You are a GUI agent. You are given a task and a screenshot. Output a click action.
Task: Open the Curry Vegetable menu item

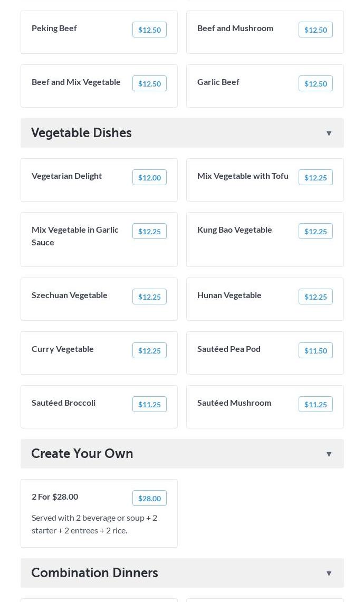(63, 349)
